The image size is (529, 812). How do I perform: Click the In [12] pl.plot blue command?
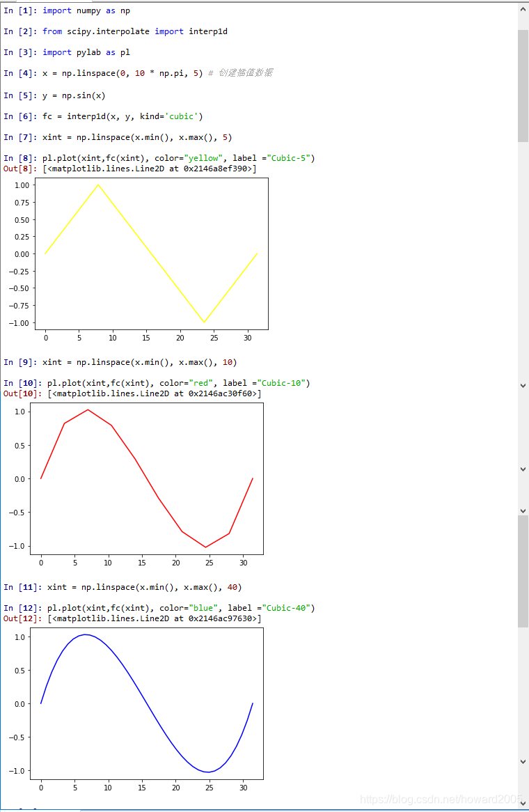[x=181, y=608]
